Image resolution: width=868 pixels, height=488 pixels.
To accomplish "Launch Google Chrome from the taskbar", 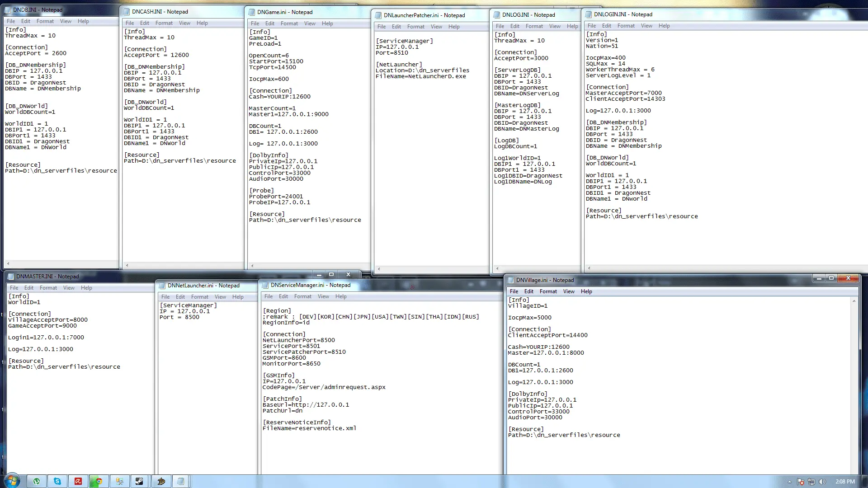I will click(99, 481).
